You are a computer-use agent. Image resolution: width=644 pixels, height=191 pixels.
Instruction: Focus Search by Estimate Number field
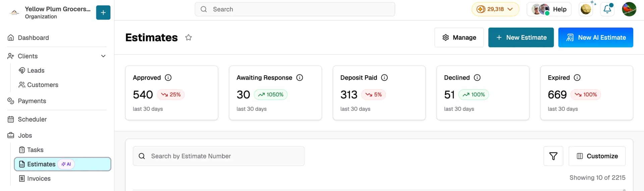[x=219, y=156]
